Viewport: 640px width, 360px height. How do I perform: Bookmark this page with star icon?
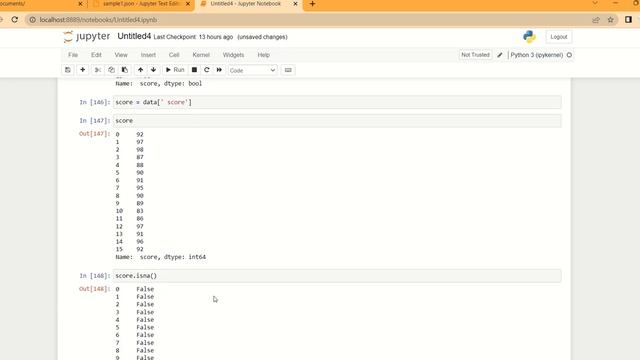[x=611, y=20]
